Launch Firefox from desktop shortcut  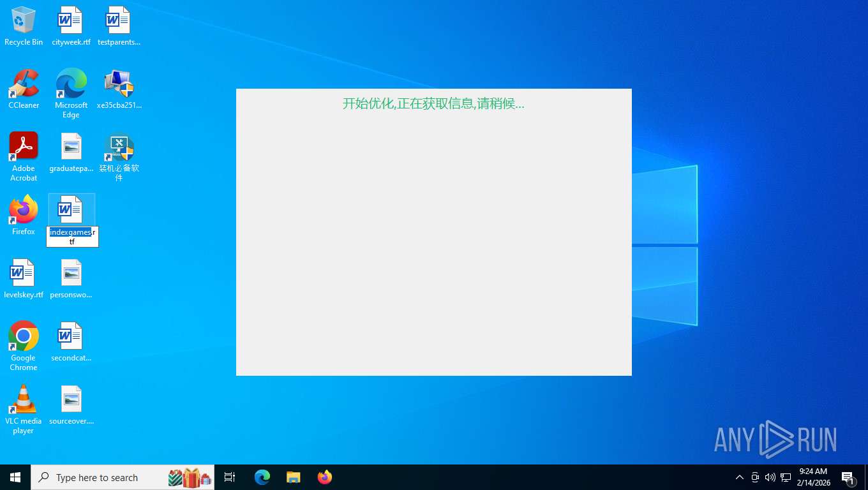click(x=24, y=216)
